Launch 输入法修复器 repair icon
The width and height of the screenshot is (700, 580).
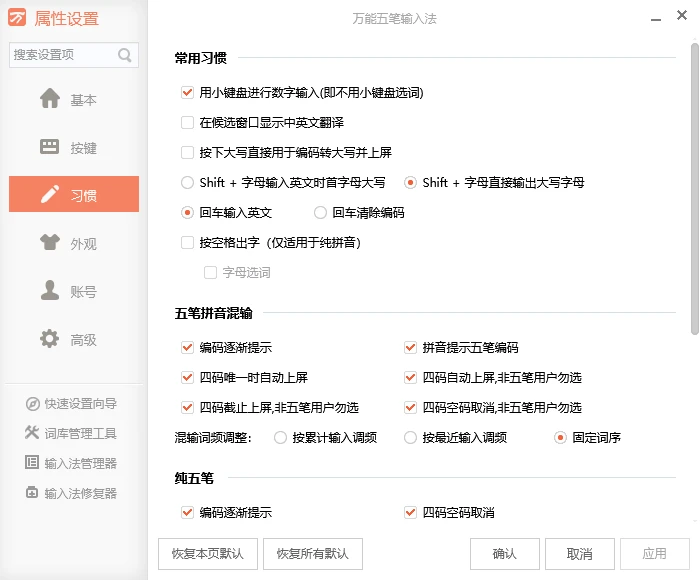point(32,492)
